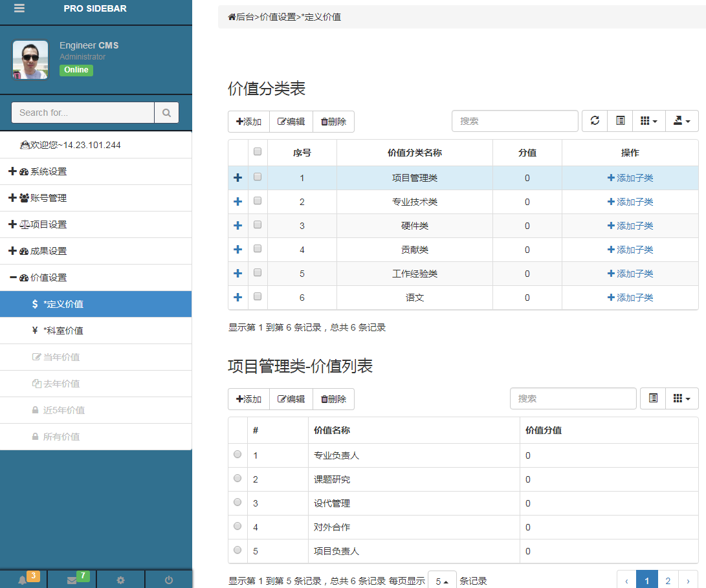
Task: Expand detail row for 项目管理类
Action: (238, 178)
